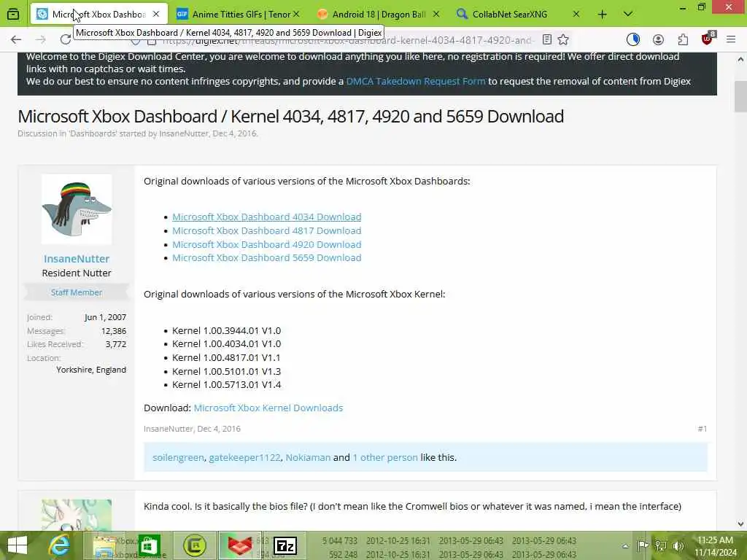Show the '1 other person' likes list
Viewport: 747px width, 560px height.
click(x=385, y=457)
